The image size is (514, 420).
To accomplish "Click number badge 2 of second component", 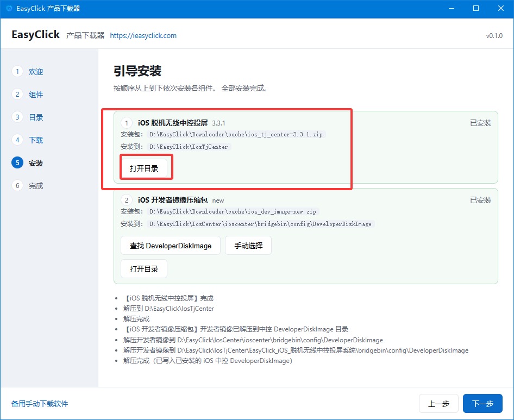I will pos(127,200).
